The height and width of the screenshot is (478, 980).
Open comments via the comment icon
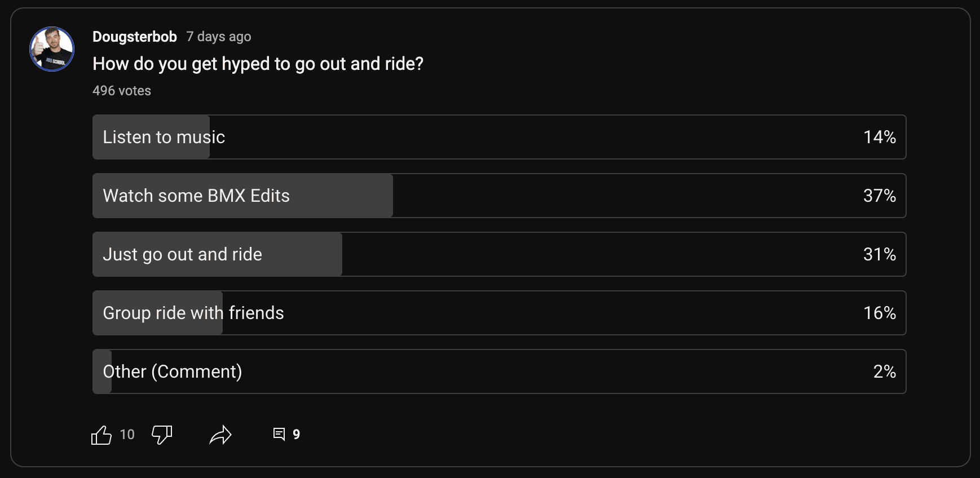tap(279, 434)
